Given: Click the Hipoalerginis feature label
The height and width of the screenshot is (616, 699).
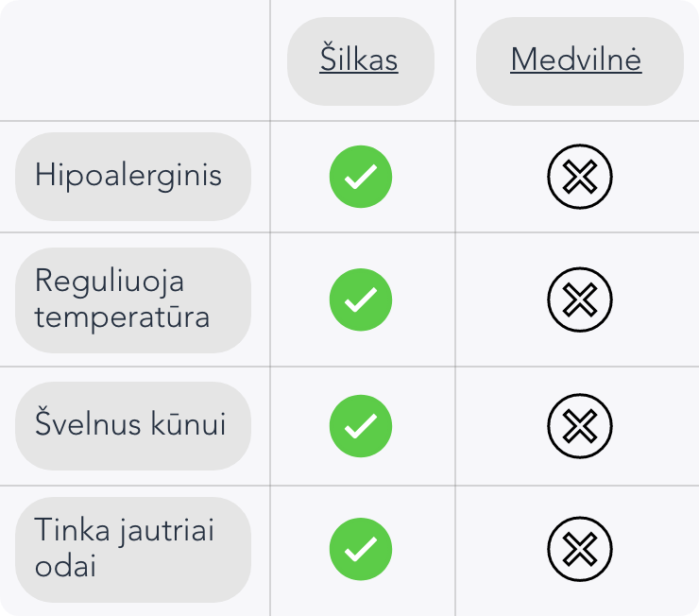Looking at the screenshot, I should tap(128, 176).
